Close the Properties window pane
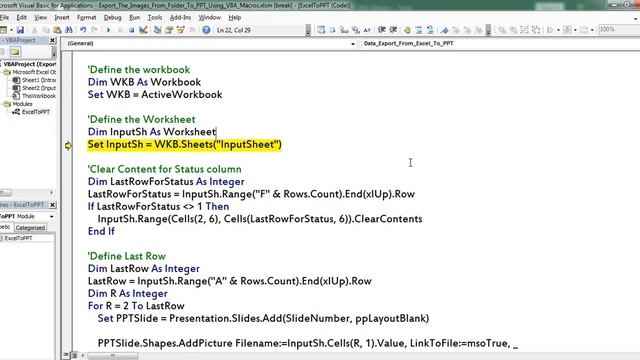This screenshot has width=640, height=360. pos(52,205)
